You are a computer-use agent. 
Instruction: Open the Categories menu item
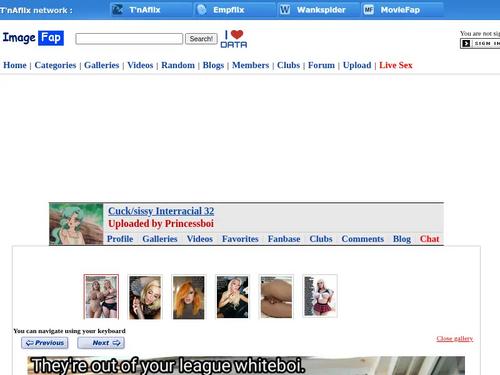[55, 65]
